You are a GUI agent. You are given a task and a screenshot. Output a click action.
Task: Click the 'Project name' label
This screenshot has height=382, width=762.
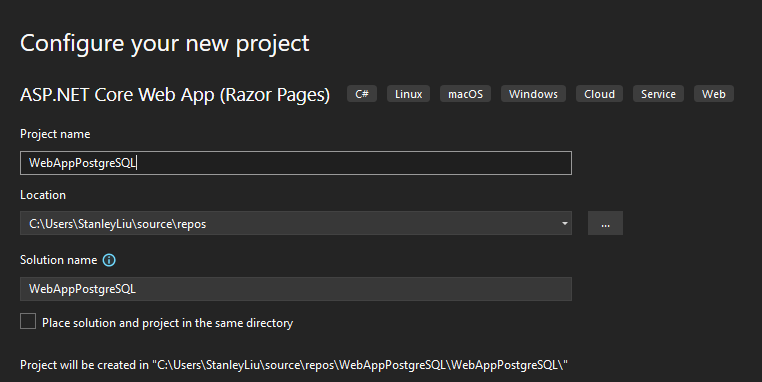pos(55,134)
